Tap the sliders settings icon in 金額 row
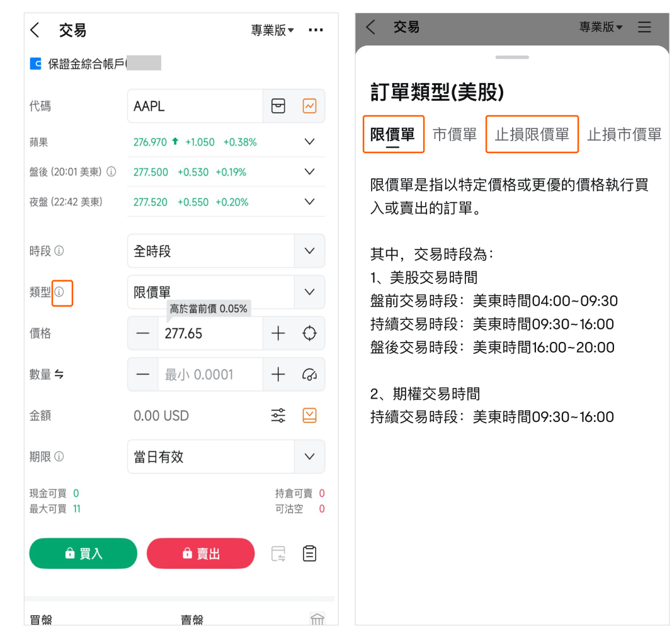 point(278,416)
